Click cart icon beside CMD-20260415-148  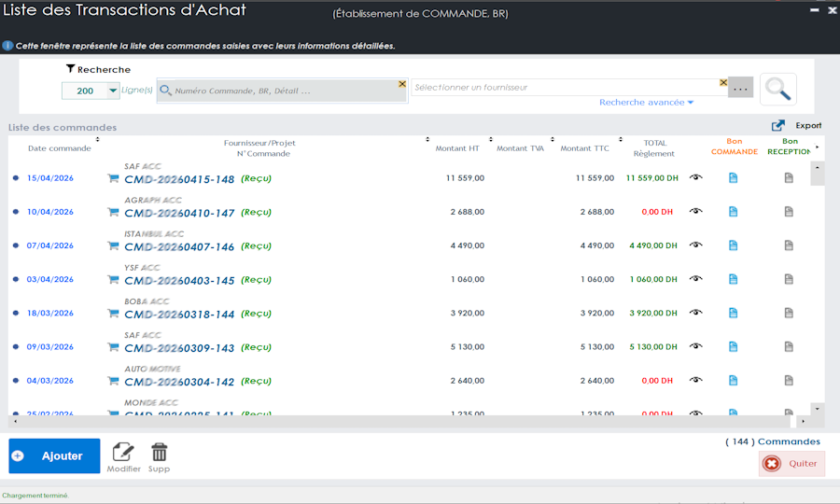click(113, 178)
